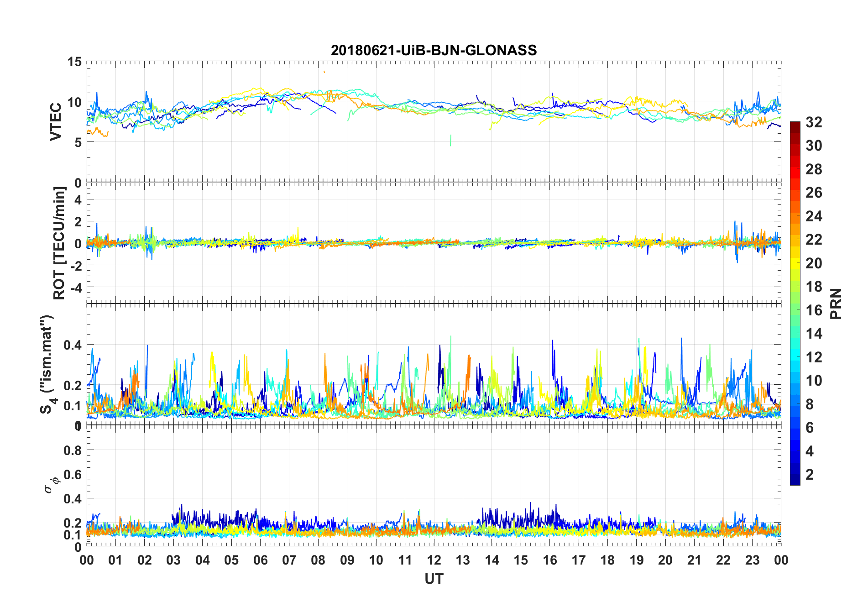Viewport: 868px width, 607px height.
Task: Click tick label 30 on the PRN colorbar
Action: point(814,146)
